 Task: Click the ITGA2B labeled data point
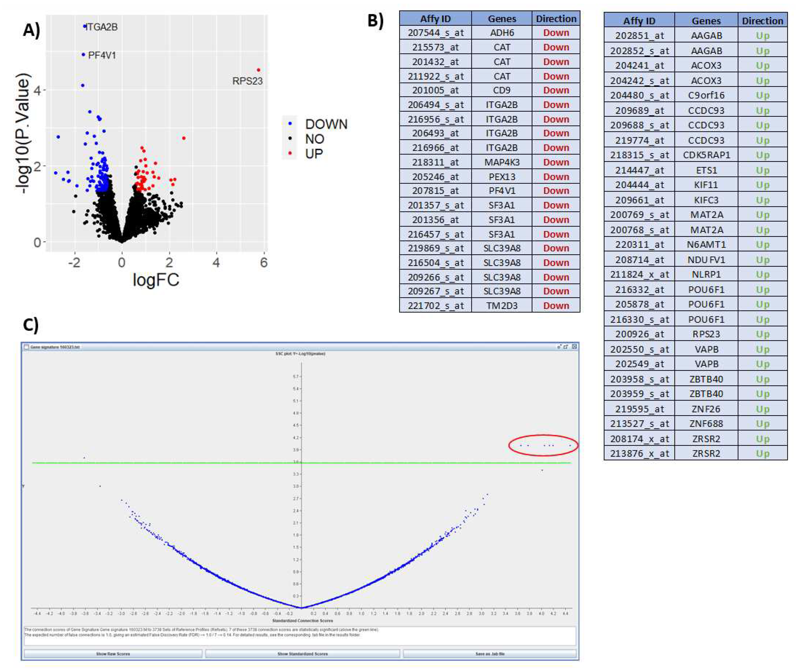coord(85,27)
